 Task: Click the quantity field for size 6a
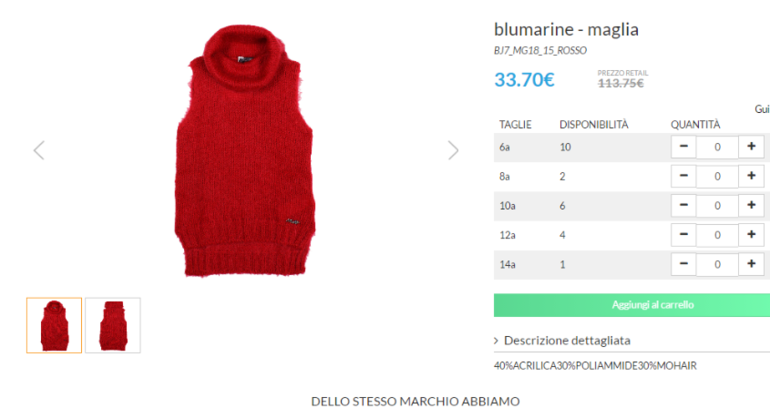click(x=717, y=147)
